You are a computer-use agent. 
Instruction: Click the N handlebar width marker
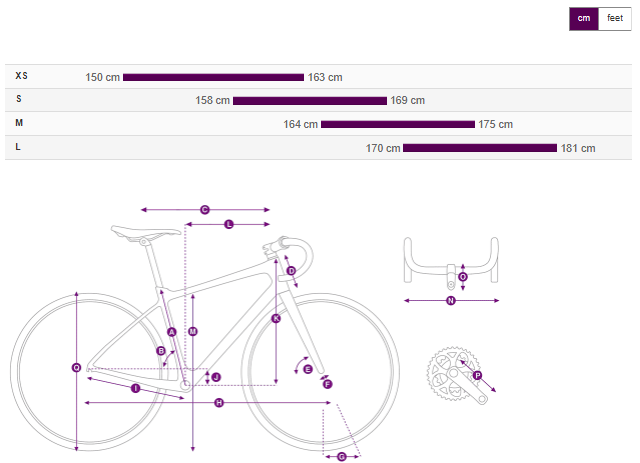[x=451, y=300]
